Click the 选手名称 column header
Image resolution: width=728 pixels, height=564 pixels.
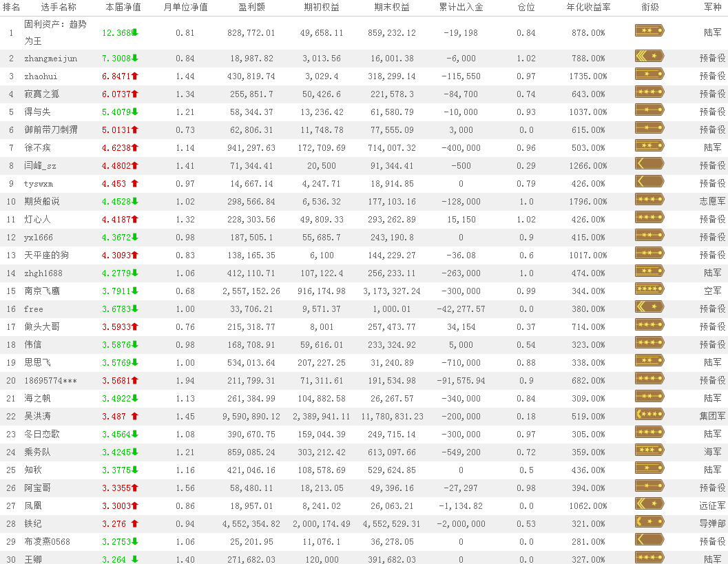coord(59,7)
